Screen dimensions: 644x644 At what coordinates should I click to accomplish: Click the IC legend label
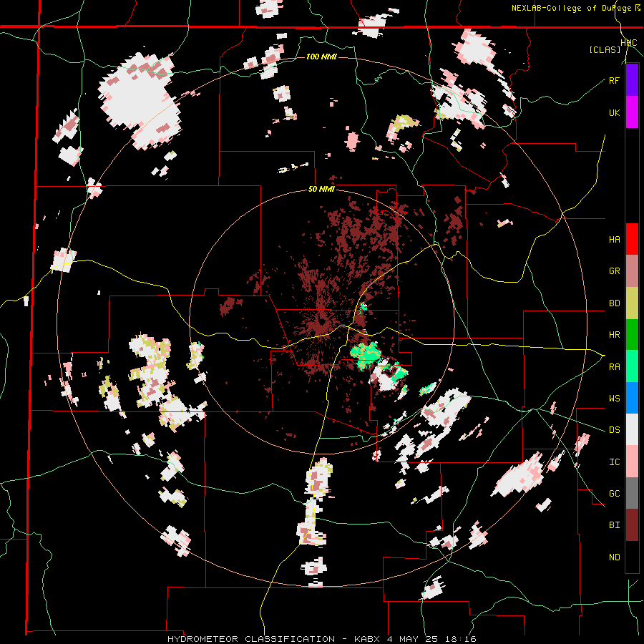pos(614,462)
